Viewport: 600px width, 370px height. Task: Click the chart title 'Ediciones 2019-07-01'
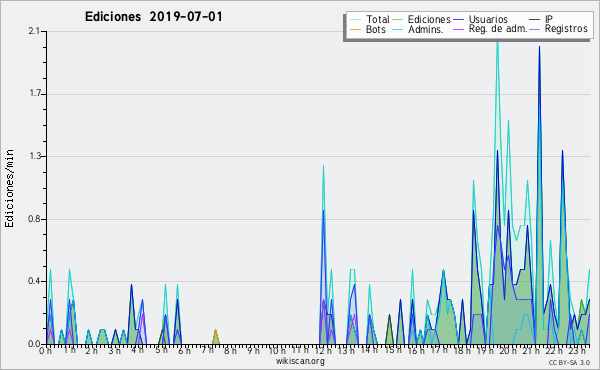(x=153, y=17)
